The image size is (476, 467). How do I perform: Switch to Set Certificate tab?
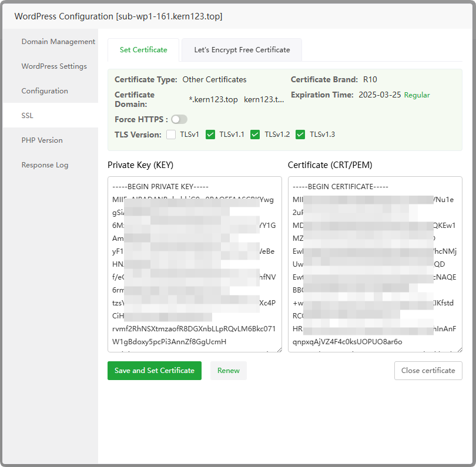pos(143,50)
